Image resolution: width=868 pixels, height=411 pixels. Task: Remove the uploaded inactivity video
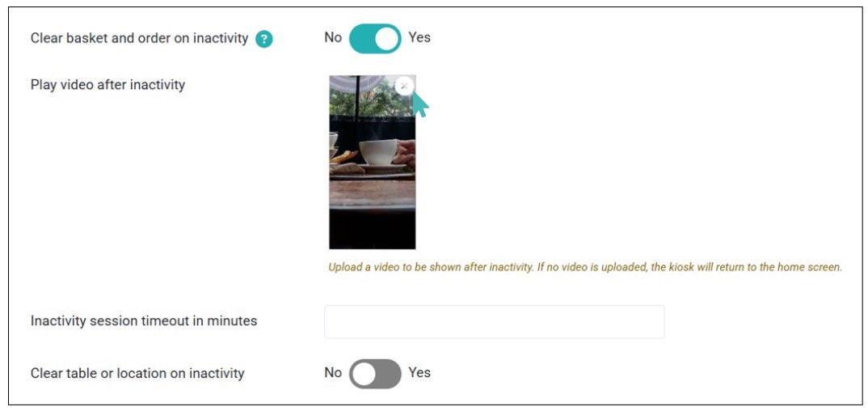click(x=404, y=86)
